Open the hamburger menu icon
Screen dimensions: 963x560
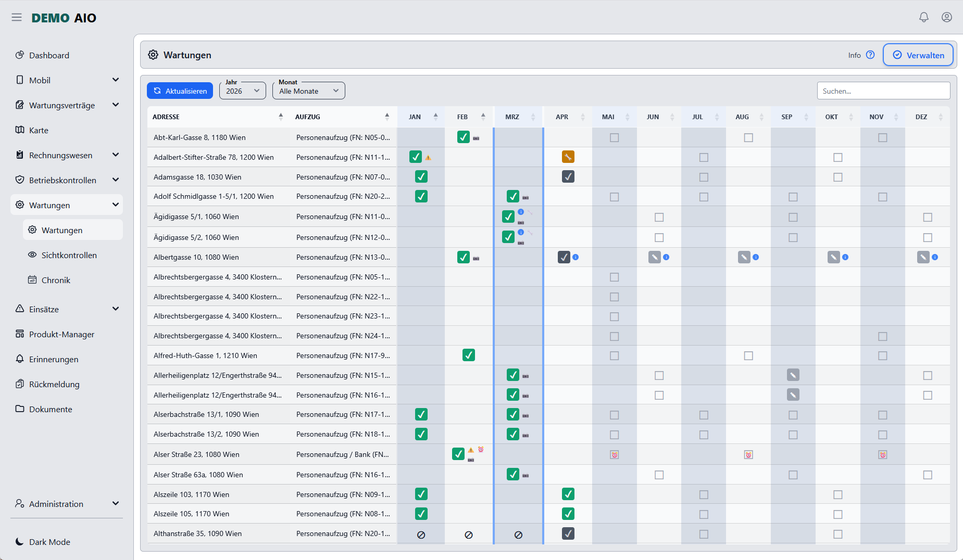[17, 18]
